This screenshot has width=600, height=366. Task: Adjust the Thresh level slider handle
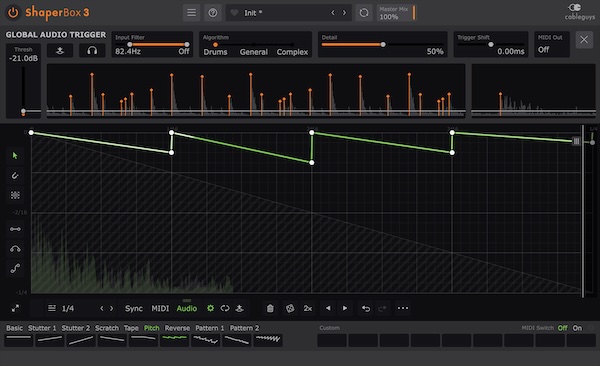pyautogui.click(x=23, y=111)
